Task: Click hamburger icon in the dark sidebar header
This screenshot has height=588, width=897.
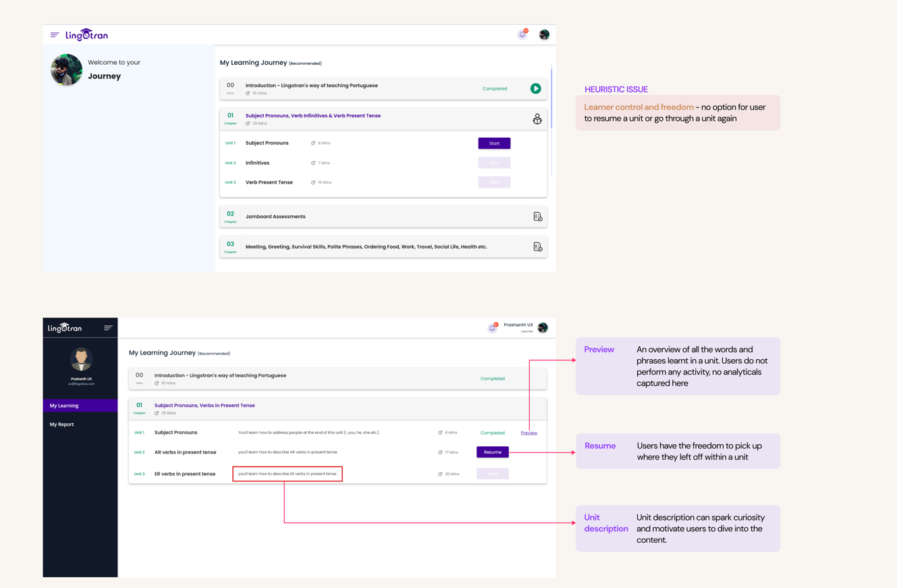Action: tap(108, 328)
